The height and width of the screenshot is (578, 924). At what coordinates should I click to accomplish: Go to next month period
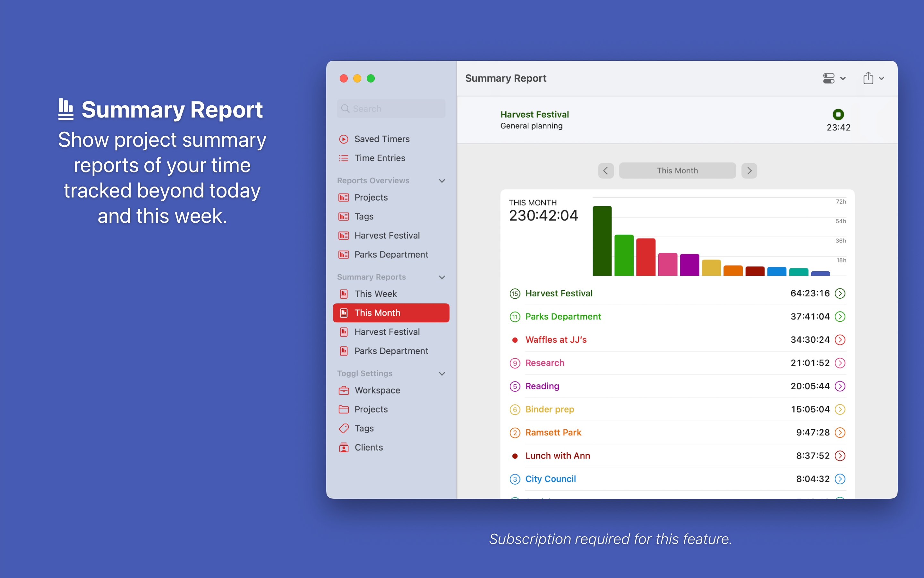pos(749,171)
